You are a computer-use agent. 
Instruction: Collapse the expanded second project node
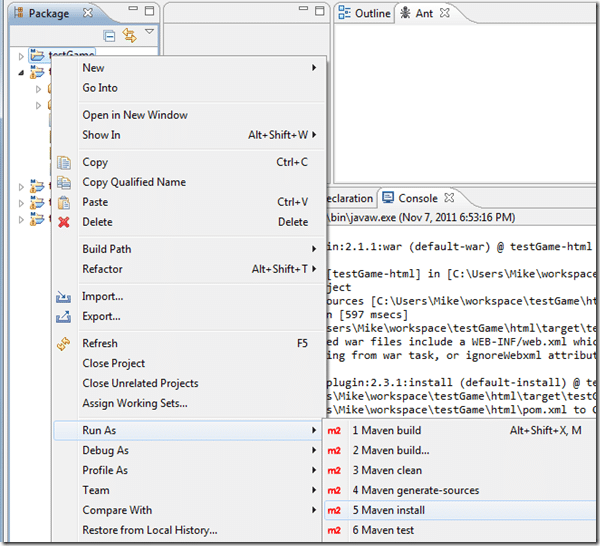[x=21, y=72]
